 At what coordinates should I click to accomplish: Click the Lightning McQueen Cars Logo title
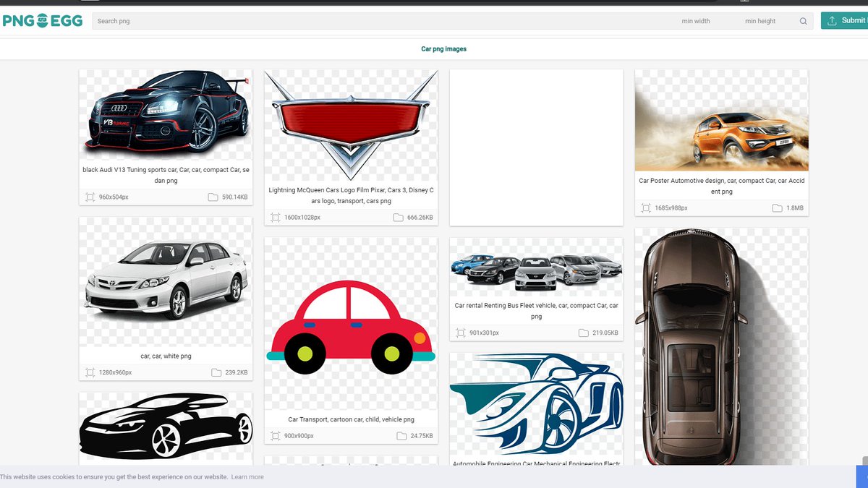(351, 196)
